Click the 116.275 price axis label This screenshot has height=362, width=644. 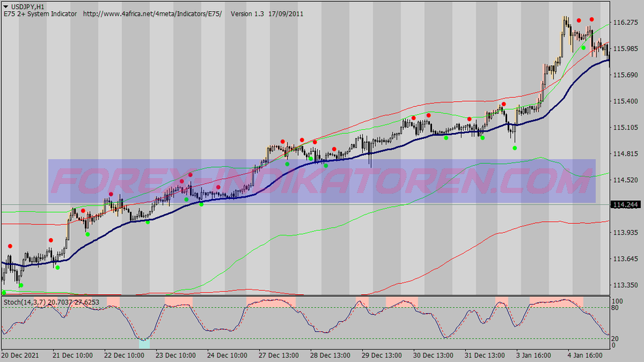point(626,23)
